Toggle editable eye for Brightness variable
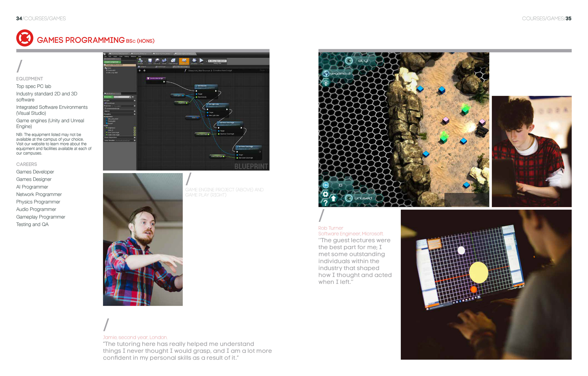588x376 pixels. point(135,128)
